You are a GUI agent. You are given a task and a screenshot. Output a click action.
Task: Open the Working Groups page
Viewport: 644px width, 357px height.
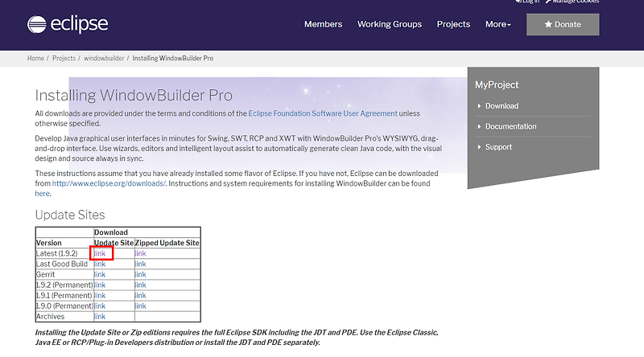click(390, 24)
